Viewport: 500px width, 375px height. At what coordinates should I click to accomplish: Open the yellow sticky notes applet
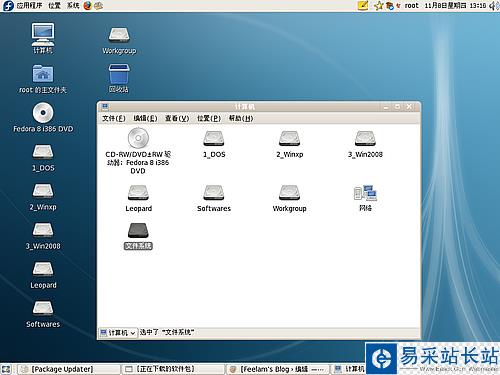[x=363, y=5]
